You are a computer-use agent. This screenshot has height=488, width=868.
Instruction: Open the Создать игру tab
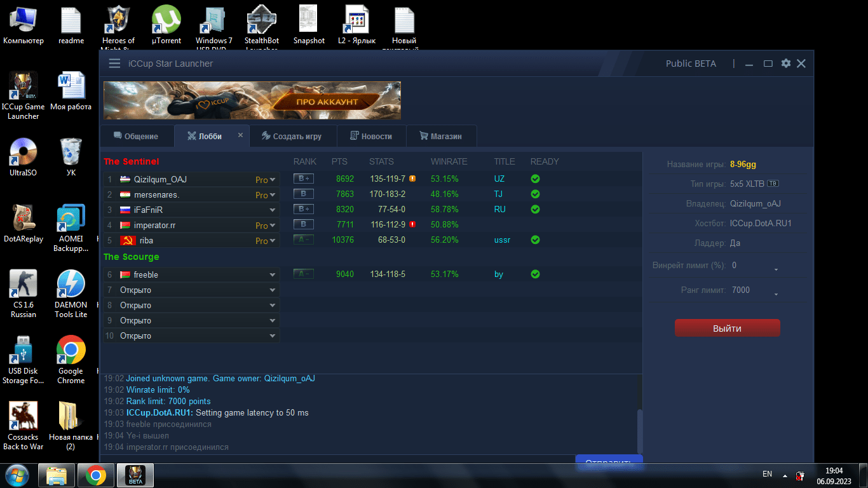pyautogui.click(x=292, y=136)
